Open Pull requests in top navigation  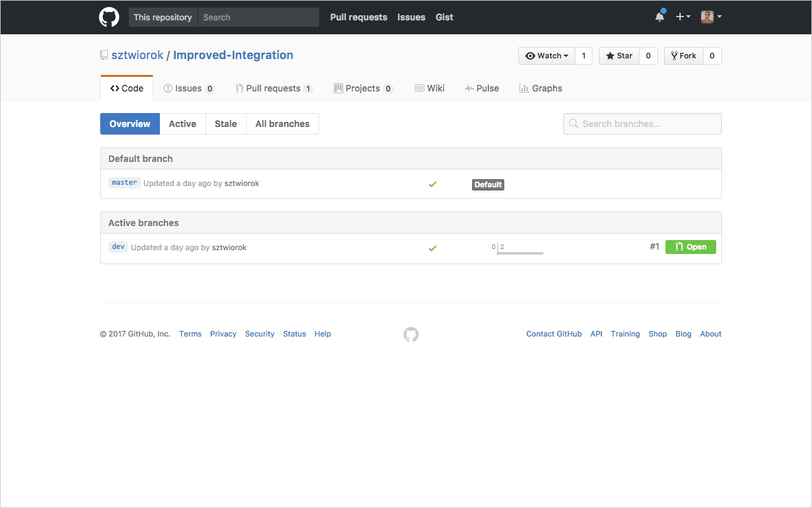(x=358, y=17)
